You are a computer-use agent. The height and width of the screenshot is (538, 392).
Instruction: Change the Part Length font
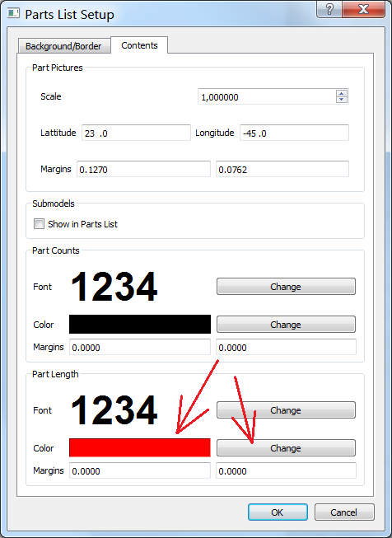pyautogui.click(x=286, y=410)
